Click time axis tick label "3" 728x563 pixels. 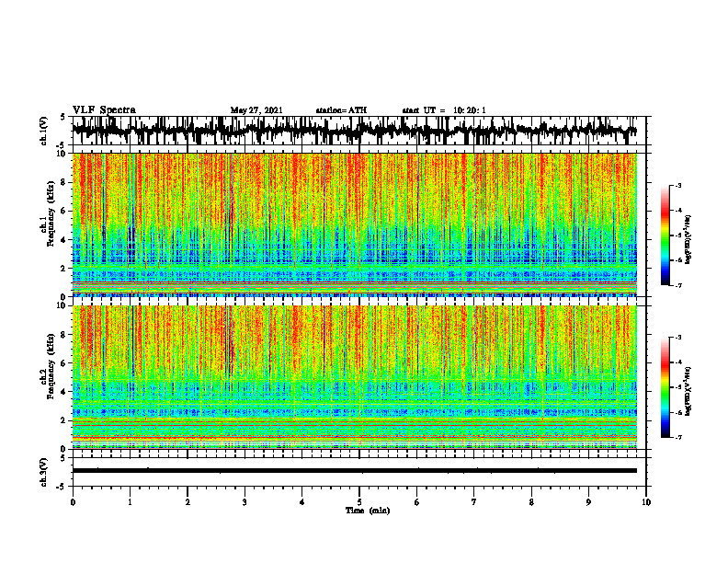pyautogui.click(x=245, y=502)
